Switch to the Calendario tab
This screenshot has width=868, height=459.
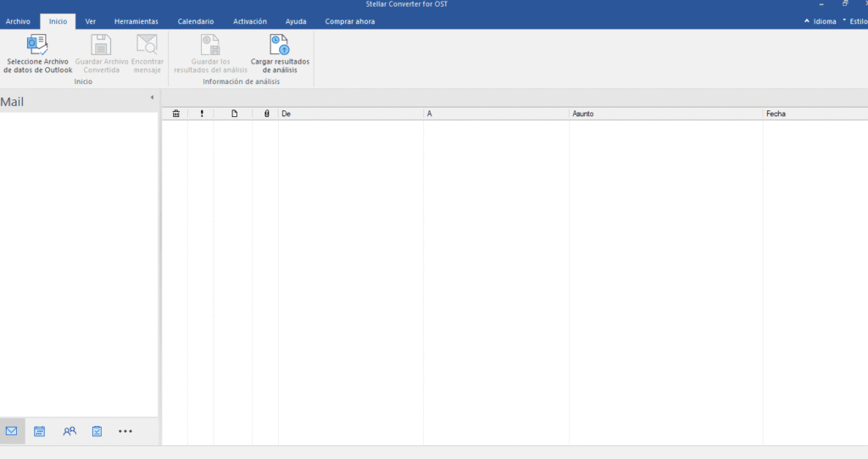pyautogui.click(x=196, y=21)
